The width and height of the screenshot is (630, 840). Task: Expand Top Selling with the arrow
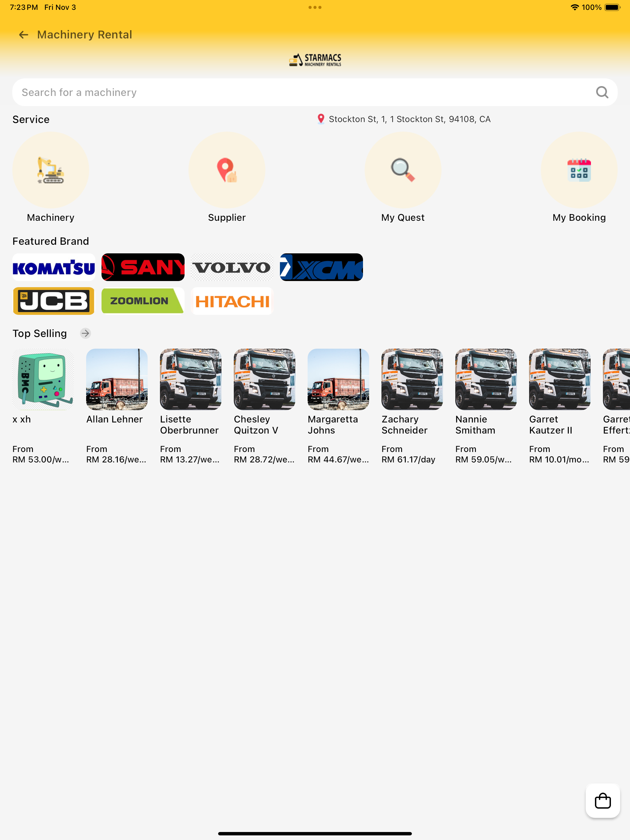[x=86, y=333]
